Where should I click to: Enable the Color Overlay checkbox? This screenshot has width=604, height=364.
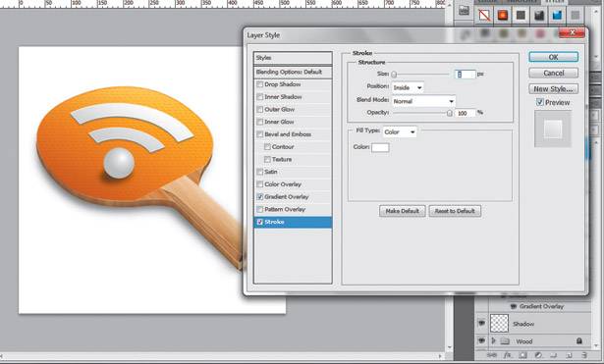click(x=260, y=184)
